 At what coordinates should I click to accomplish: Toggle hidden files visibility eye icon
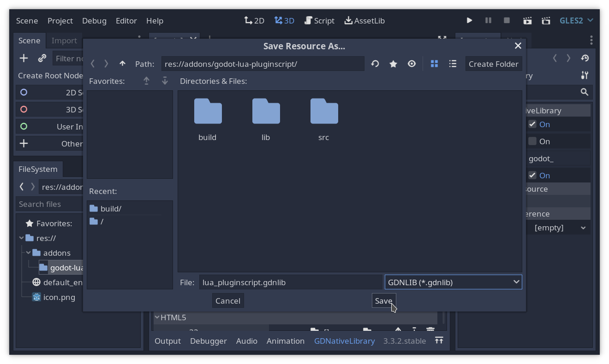point(412,64)
